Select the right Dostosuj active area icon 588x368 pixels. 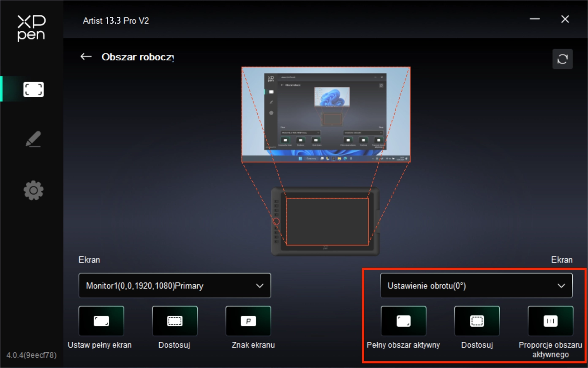click(477, 321)
